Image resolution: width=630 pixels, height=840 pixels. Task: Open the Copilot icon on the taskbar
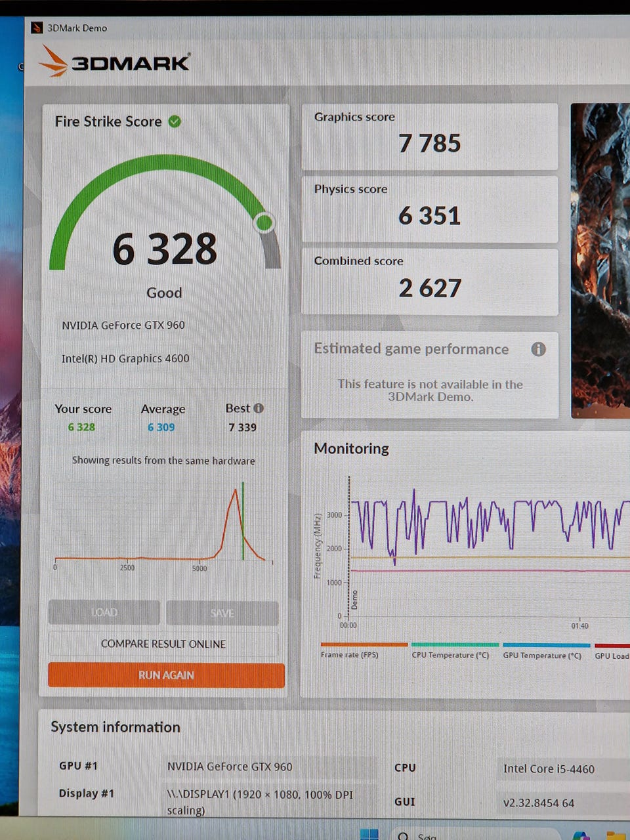(580, 835)
